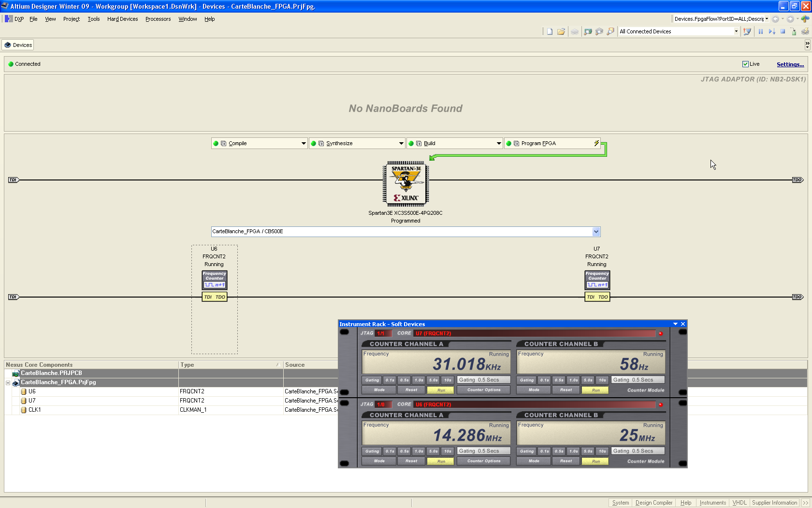Open the Build stage dropdown arrow
This screenshot has height=508, width=812.
point(499,143)
